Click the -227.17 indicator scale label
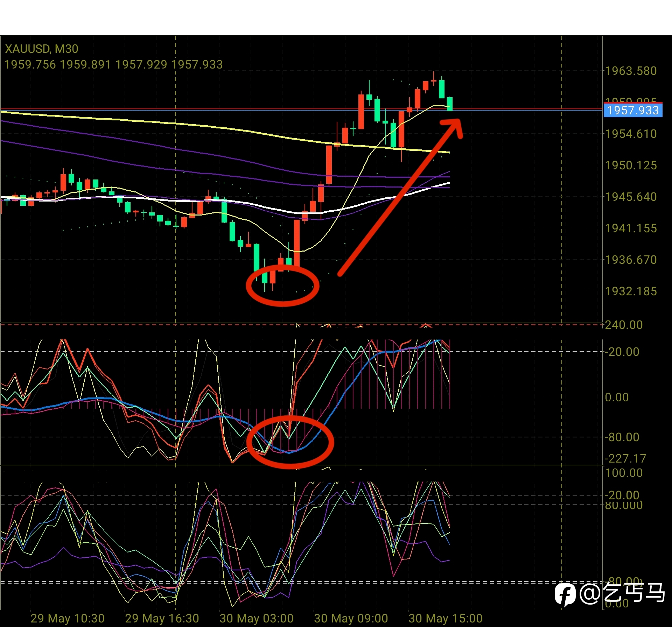The height and width of the screenshot is (627, 672). [x=625, y=458]
